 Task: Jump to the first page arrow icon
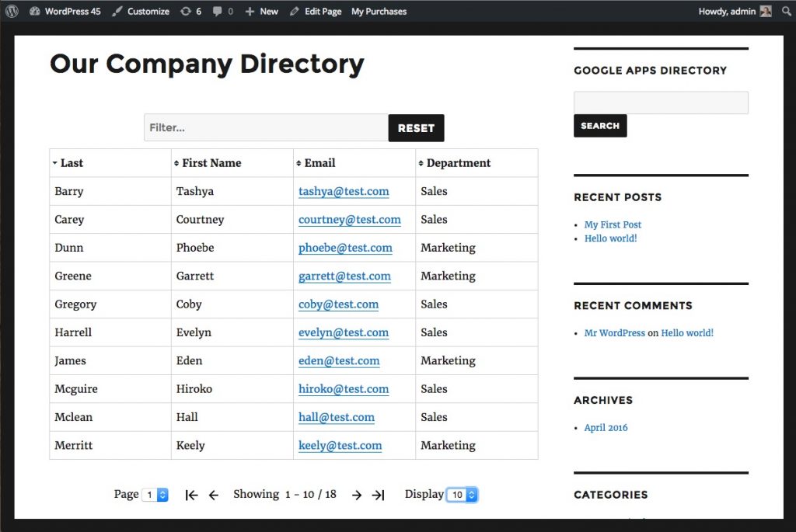tap(191, 495)
